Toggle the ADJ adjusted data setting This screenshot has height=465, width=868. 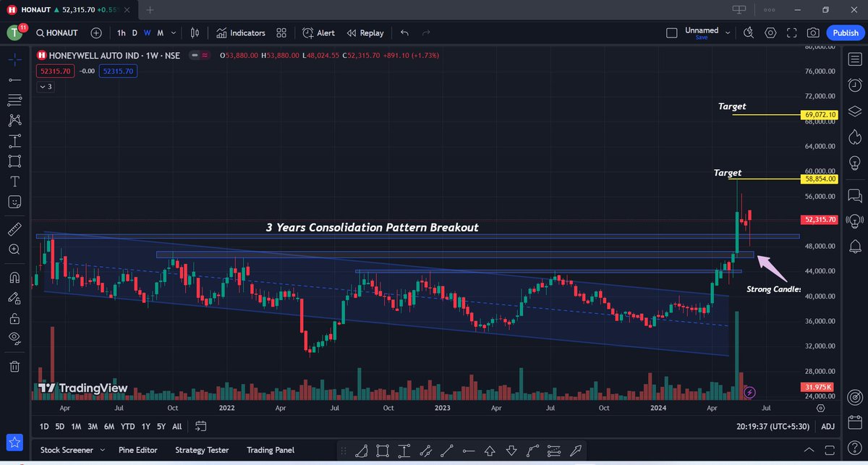(x=827, y=427)
